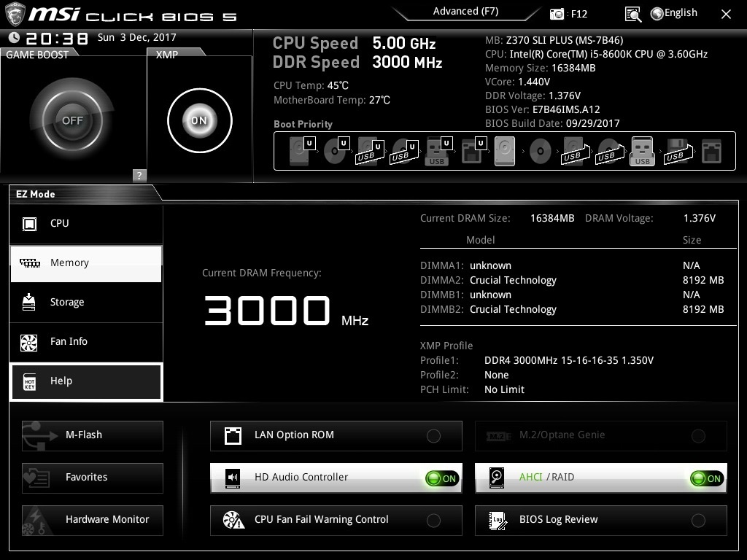
Task: Select the legacy USB CD/DVD boot device
Action: coord(609,151)
